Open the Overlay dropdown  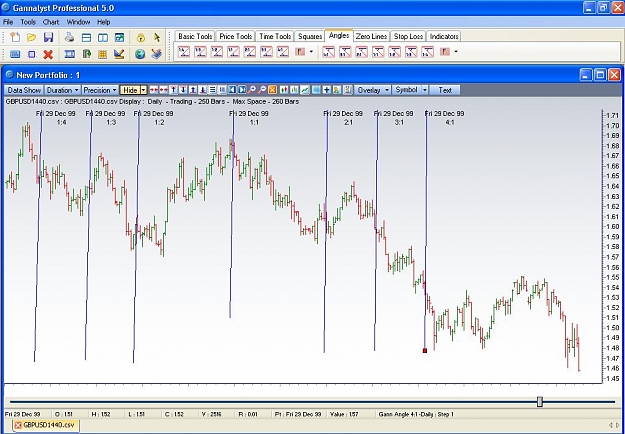(x=373, y=90)
